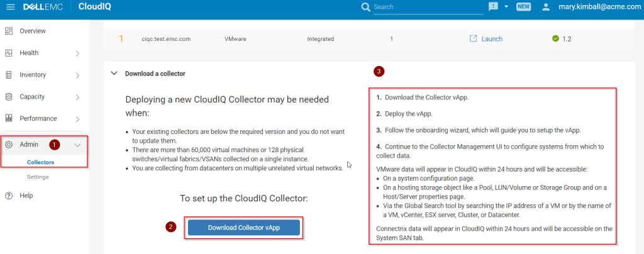The width and height of the screenshot is (644, 254).
Task: Collapse the Download a collector section
Action: [114, 73]
